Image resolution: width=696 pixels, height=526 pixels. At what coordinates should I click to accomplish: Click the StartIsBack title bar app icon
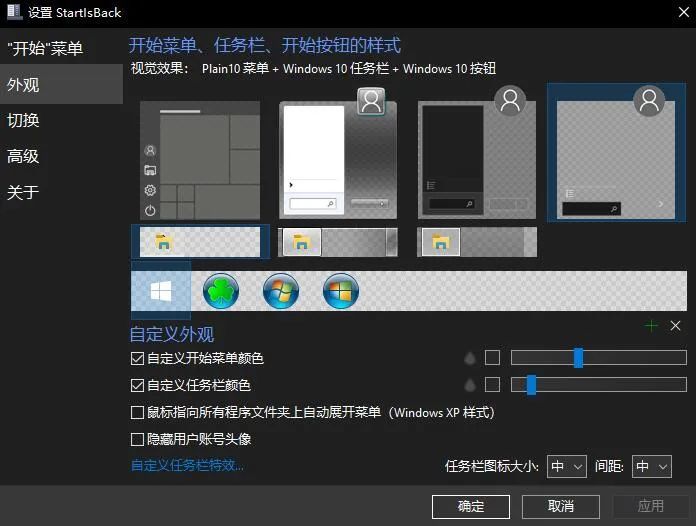click(14, 12)
